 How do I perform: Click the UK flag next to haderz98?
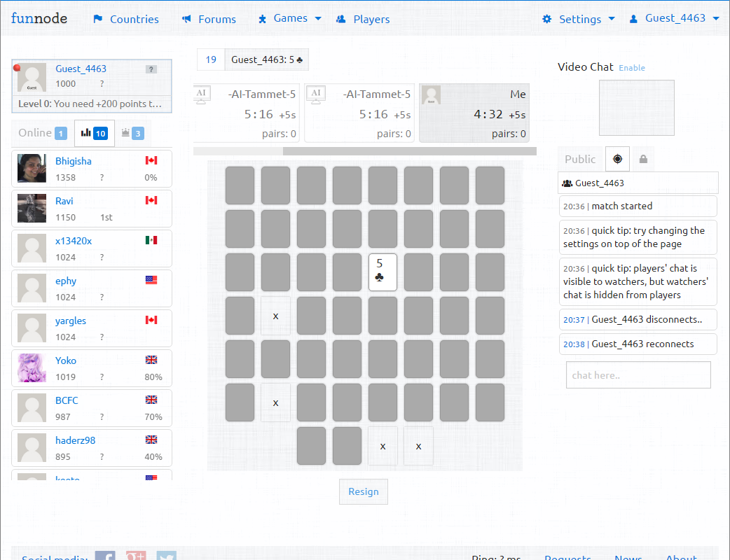[151, 440]
